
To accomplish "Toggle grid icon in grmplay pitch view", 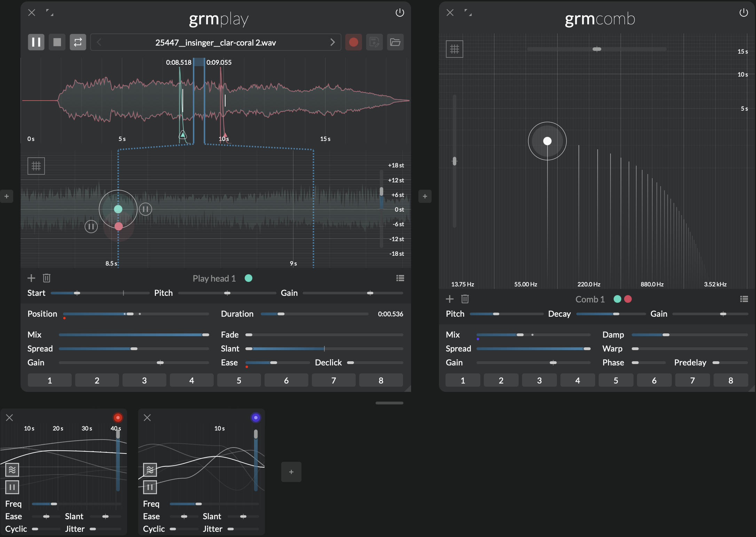I will (36, 166).
